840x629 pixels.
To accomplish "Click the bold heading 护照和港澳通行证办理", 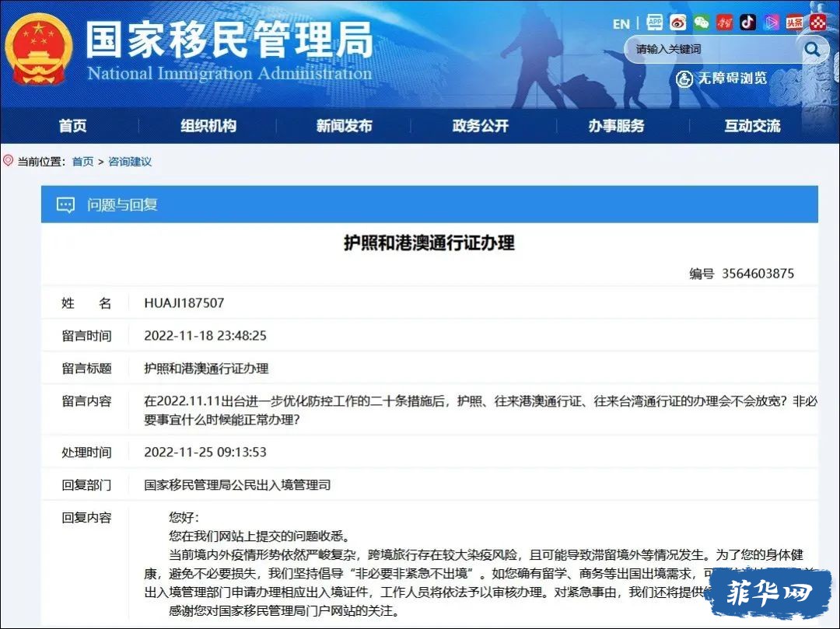I will pyautogui.click(x=429, y=243).
